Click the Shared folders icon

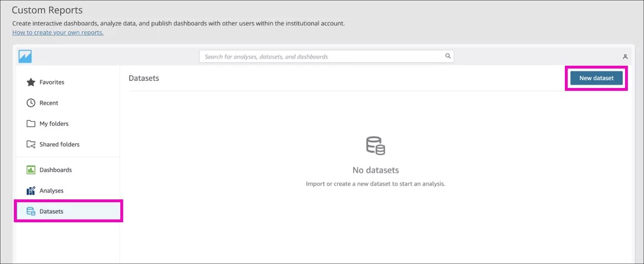tap(31, 144)
